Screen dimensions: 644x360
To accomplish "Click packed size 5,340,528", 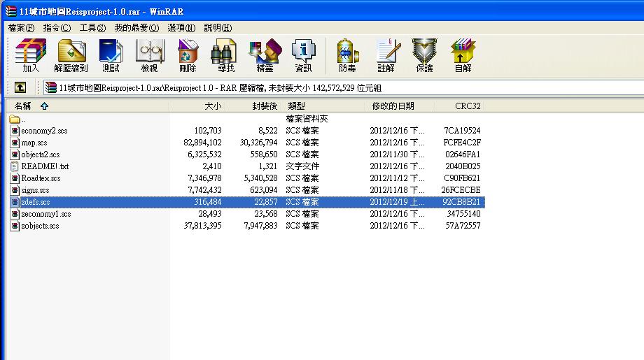I will tap(261, 178).
